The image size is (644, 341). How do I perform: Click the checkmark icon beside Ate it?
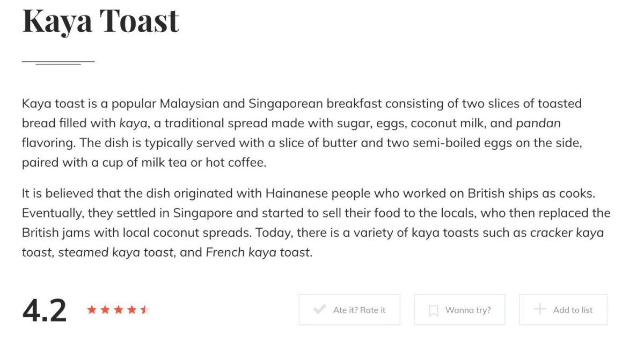[x=319, y=309]
